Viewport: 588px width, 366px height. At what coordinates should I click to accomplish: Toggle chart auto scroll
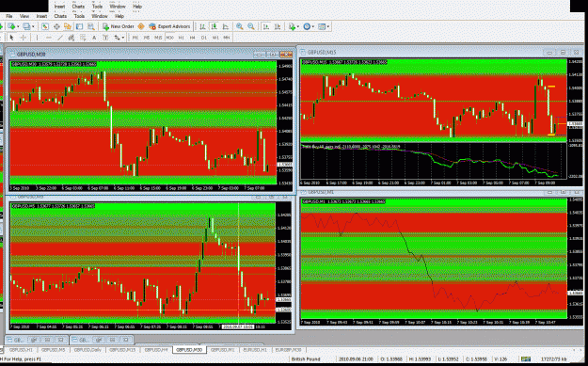[266, 26]
